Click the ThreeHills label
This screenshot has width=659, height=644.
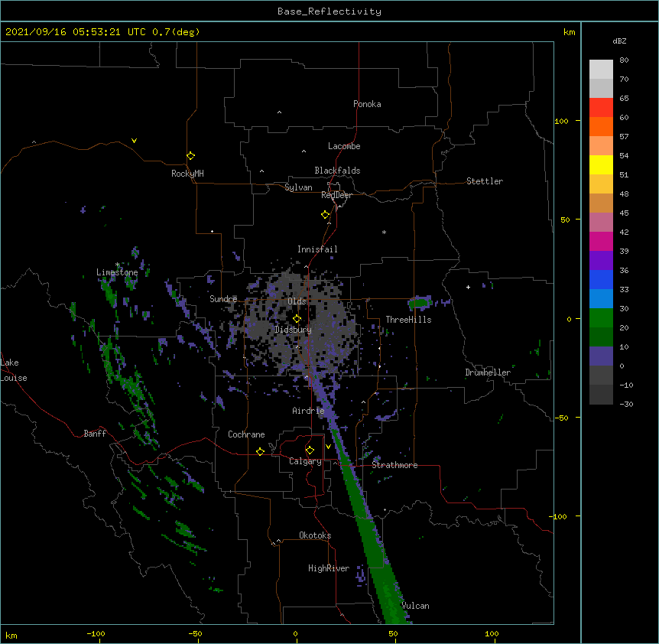click(408, 320)
